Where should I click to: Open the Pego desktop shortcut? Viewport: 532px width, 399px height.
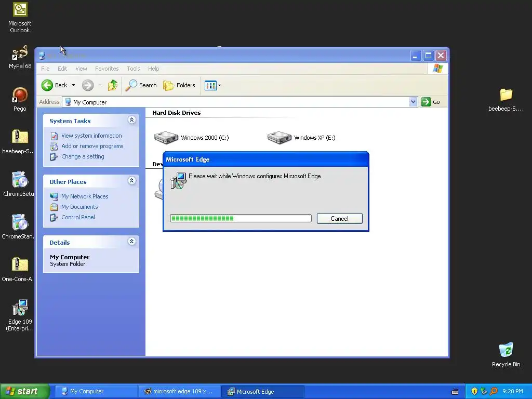20,99
